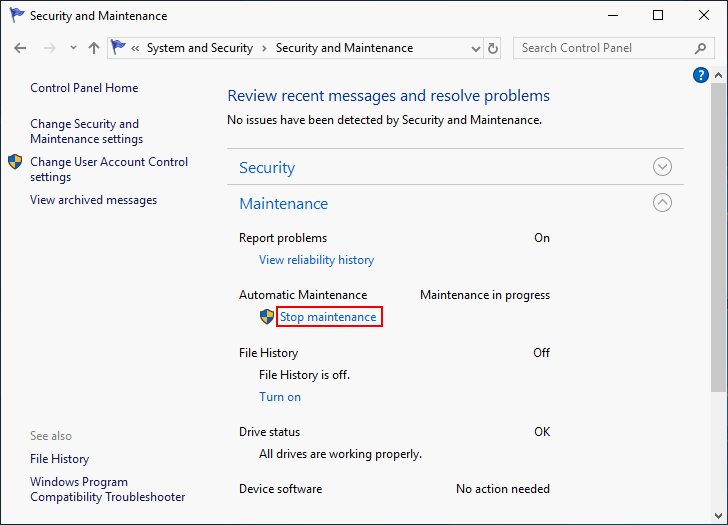Click 'File History is off.' text
Viewport: 728px width, 525px height.
pos(305,375)
